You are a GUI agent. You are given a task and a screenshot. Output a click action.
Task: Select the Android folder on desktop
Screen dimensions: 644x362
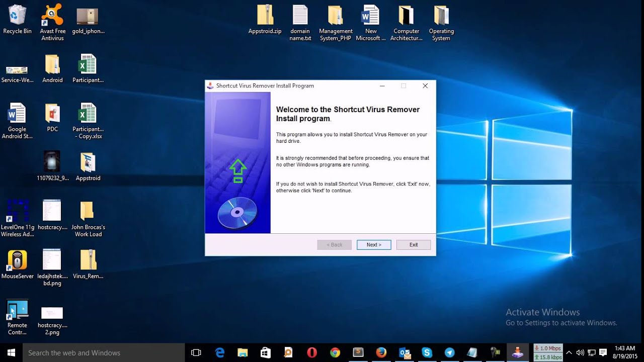52,69
